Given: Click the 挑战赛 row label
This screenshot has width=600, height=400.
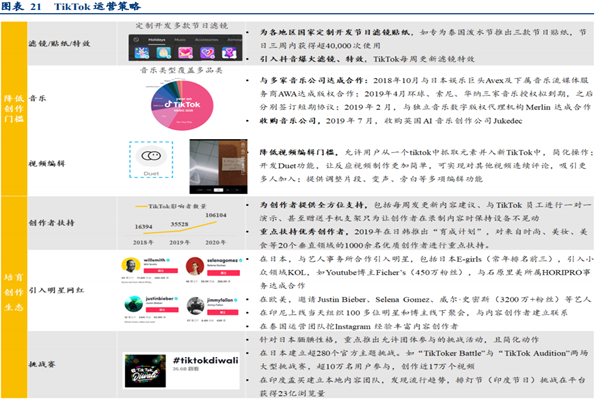Looking at the screenshot, I should 42,364.
